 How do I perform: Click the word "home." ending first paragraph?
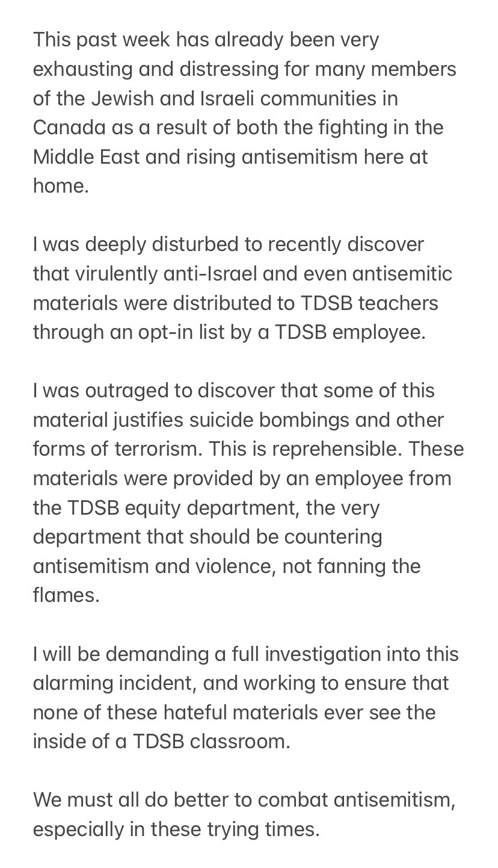(x=61, y=185)
